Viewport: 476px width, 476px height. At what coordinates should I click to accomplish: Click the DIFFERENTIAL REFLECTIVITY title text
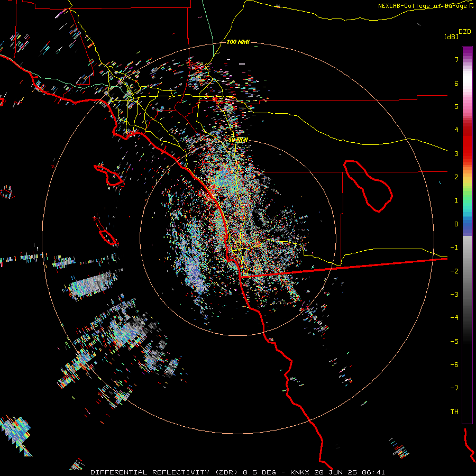pyautogui.click(x=150, y=472)
